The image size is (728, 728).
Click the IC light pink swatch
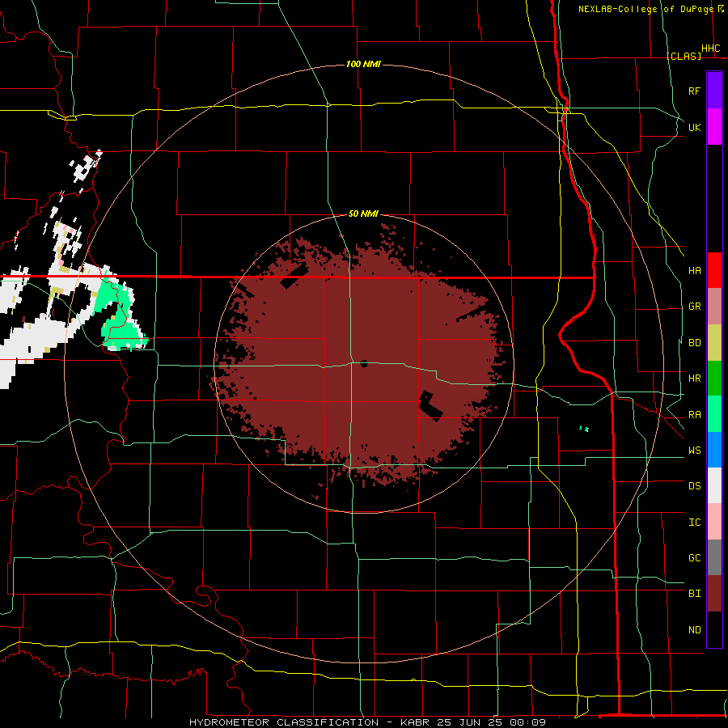point(714,522)
